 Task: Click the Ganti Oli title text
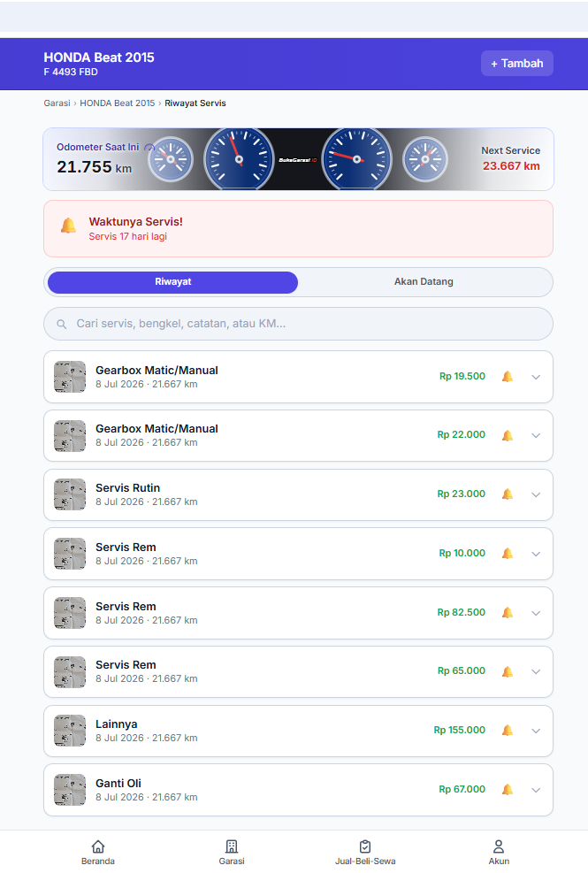coord(118,784)
